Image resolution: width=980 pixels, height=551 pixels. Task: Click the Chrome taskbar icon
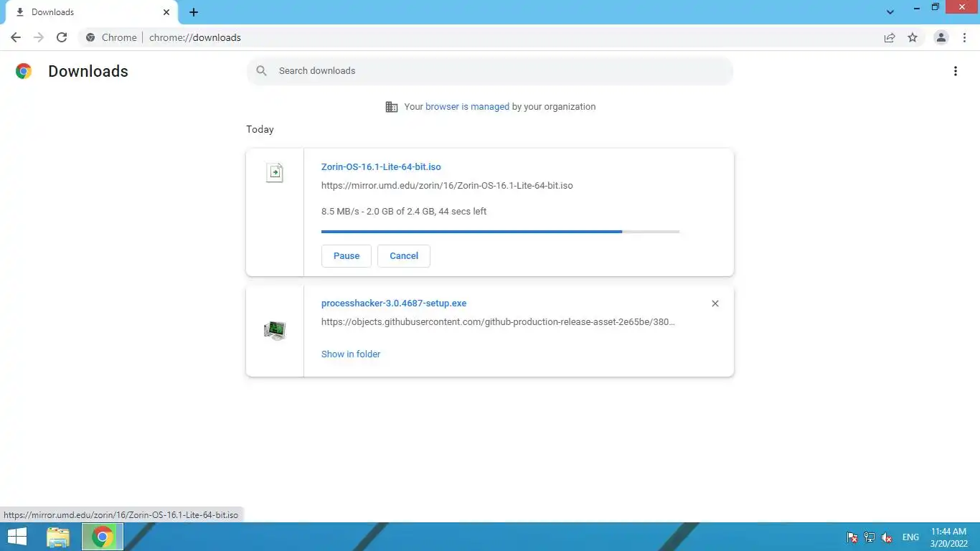pos(103,537)
